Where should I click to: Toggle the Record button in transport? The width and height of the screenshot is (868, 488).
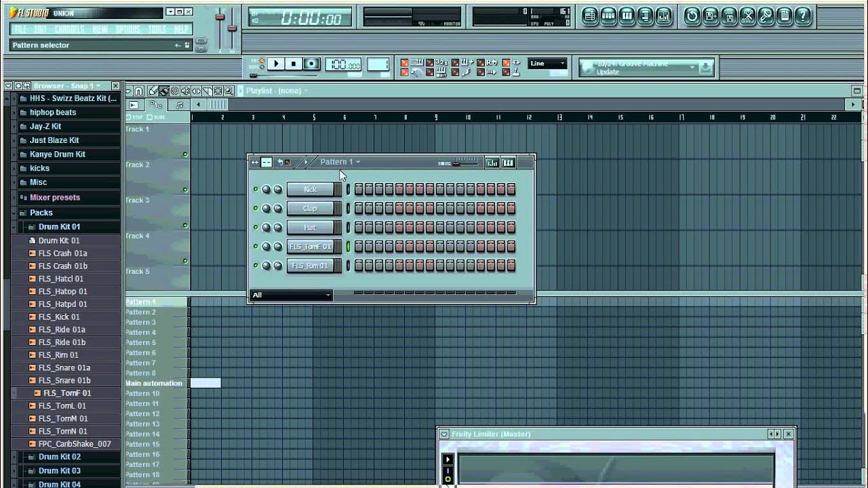[311, 64]
